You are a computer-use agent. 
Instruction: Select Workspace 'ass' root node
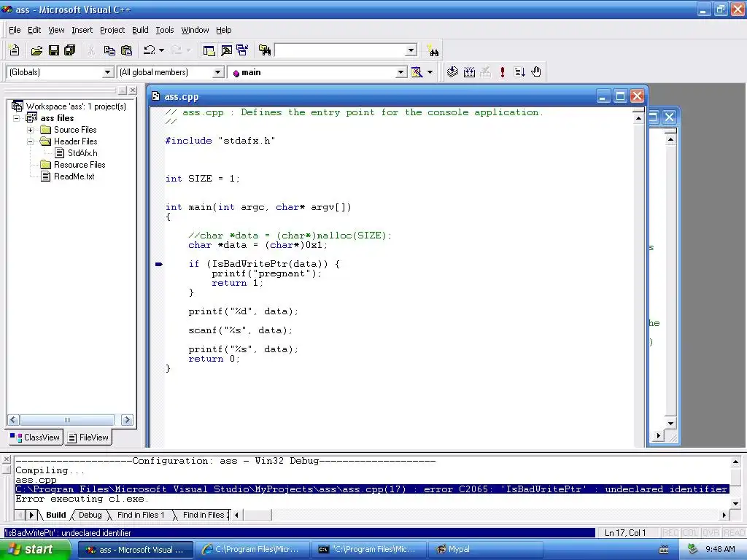pyautogui.click(x=76, y=106)
